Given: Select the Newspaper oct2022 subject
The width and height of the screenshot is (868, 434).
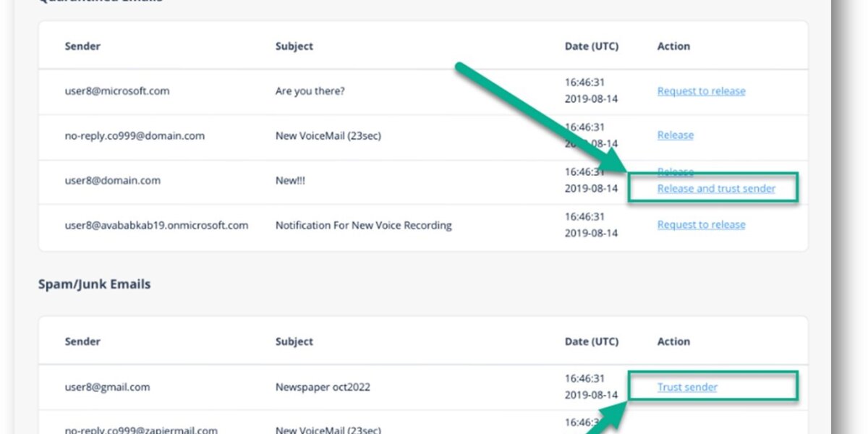Looking at the screenshot, I should [x=323, y=387].
